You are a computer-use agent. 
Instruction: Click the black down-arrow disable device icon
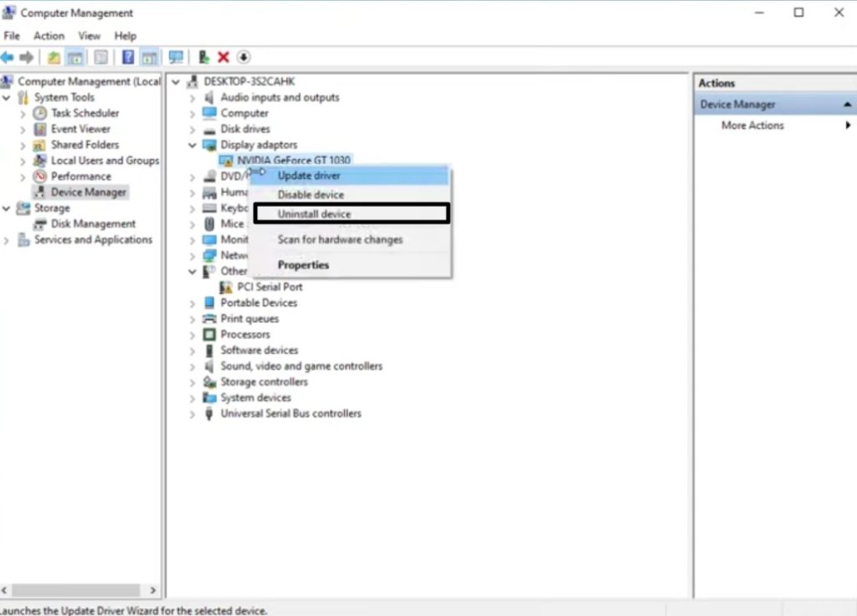pos(244,57)
